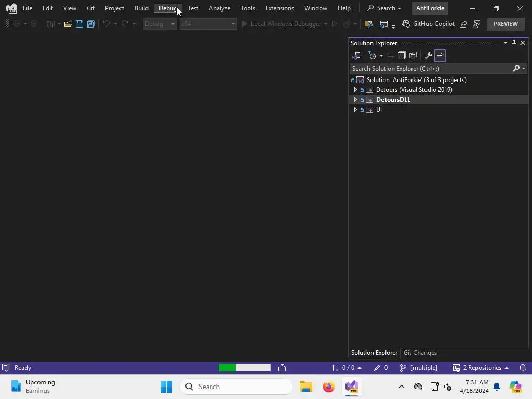532x399 pixels.
Task: Click Start Without Debugging outline play icon
Action: (334, 24)
